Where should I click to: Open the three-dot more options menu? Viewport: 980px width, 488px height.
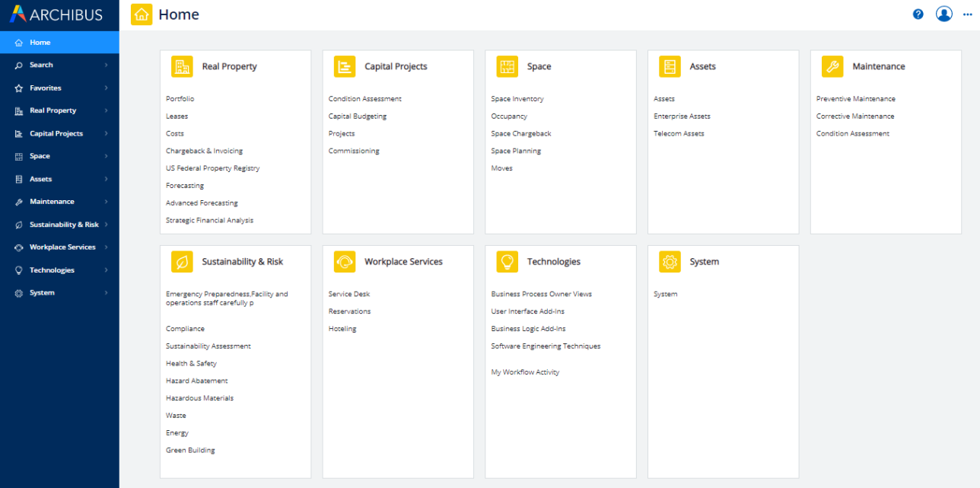[967, 14]
